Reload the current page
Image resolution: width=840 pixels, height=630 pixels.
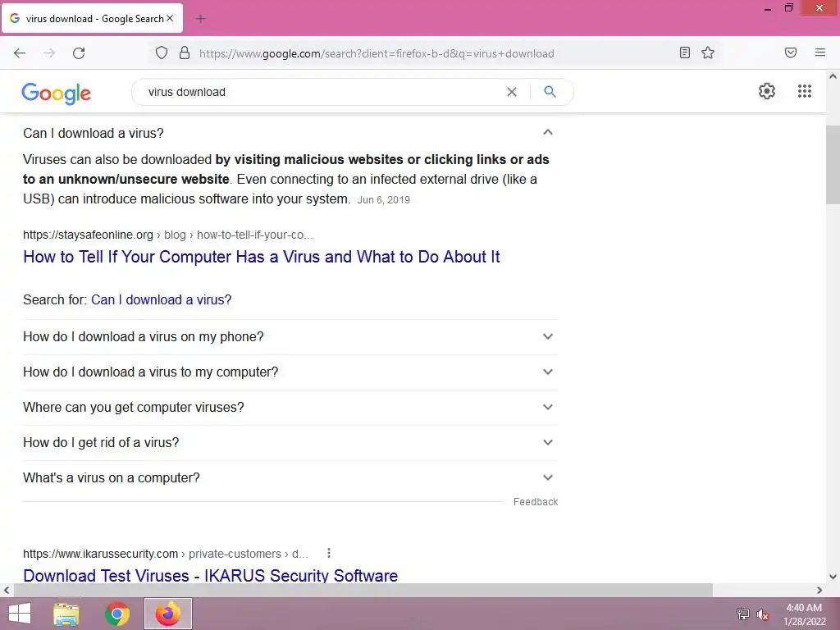click(x=79, y=53)
